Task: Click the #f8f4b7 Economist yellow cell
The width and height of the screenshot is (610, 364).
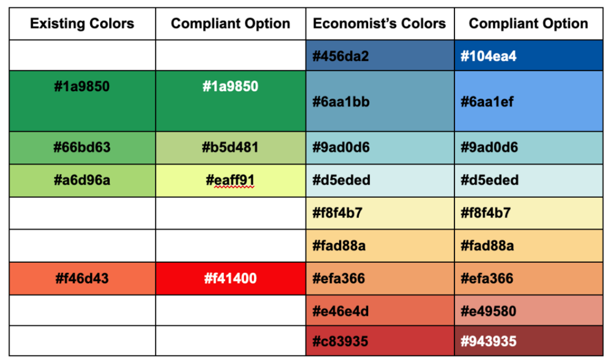Action: click(x=379, y=213)
